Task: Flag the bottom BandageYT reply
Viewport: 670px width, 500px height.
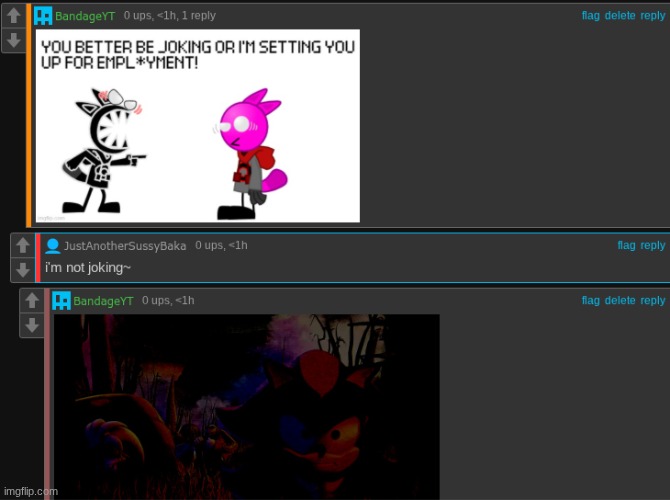Action: click(591, 300)
